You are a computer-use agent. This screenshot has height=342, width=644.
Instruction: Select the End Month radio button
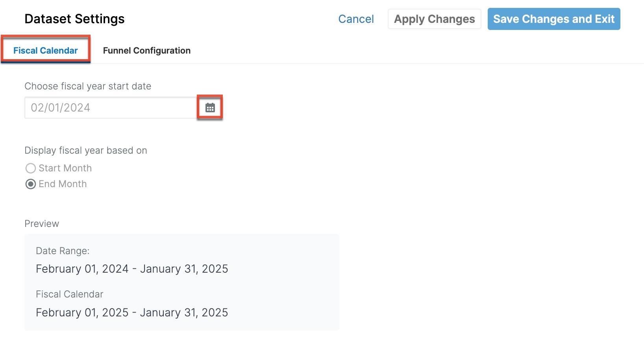click(x=31, y=184)
